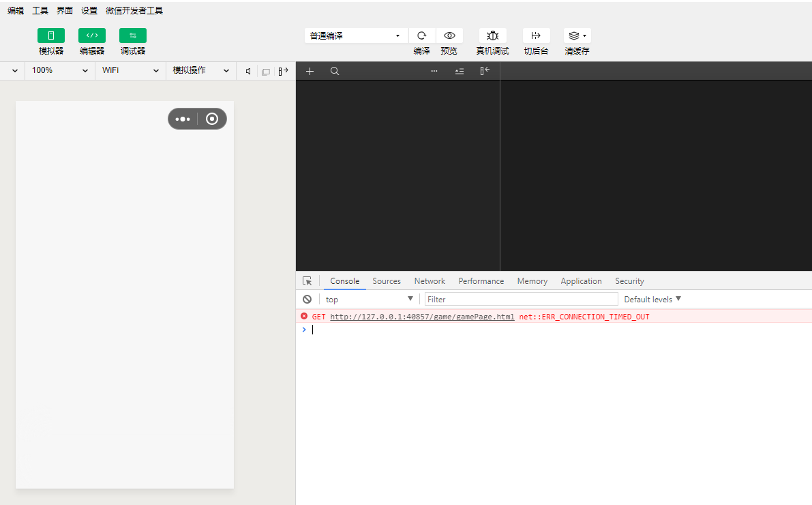
Task: Click the console Filter input field
Action: [521, 299]
